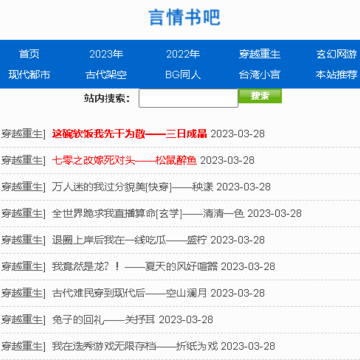The image size is (360, 360).
Task: Select 穿越重生 in the navigation bar
Action: (260, 54)
